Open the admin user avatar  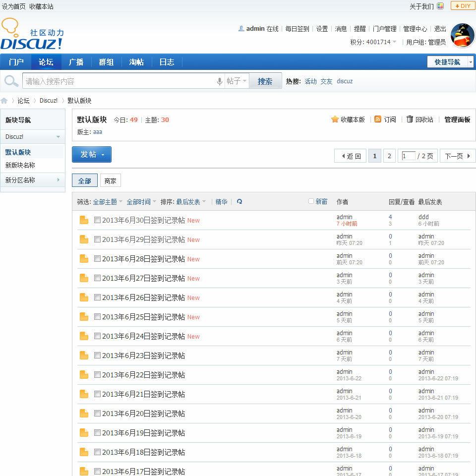point(463,35)
